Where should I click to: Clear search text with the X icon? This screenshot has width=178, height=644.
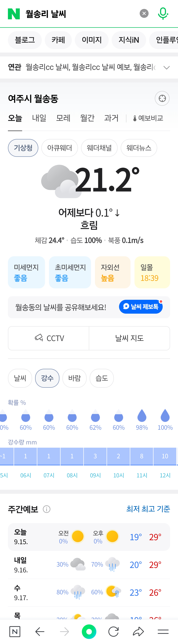(x=144, y=14)
